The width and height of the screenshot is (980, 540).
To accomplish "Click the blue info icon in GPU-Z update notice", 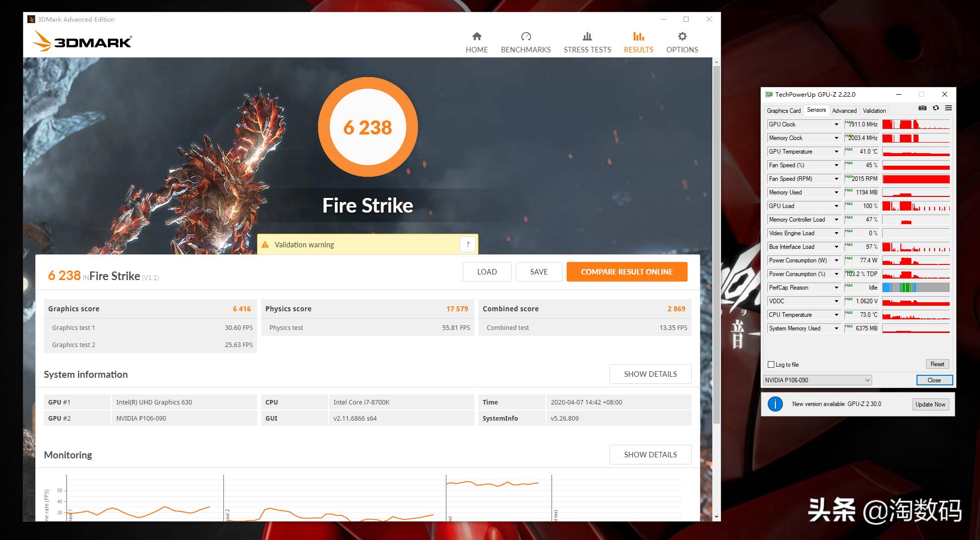I will 775,404.
